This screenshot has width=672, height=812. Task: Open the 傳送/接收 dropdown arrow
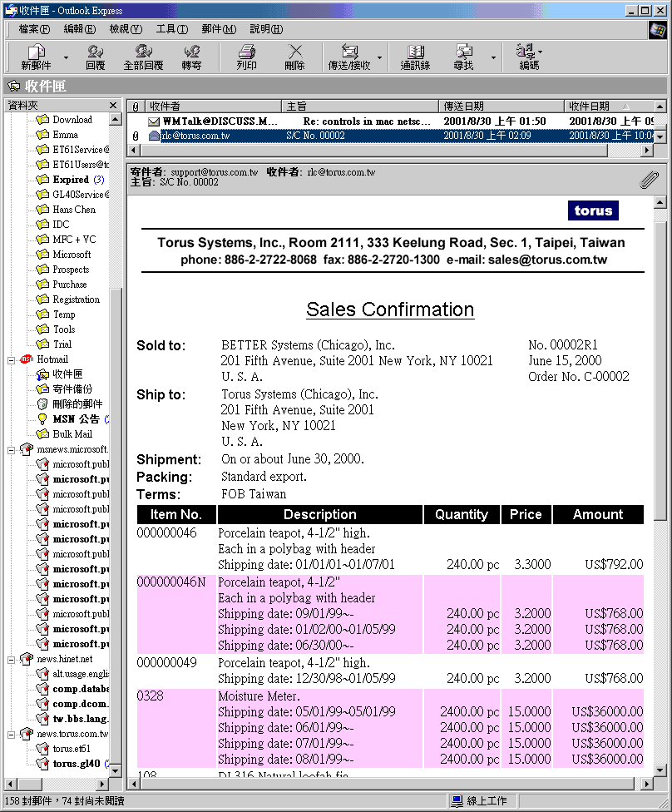coord(379,57)
